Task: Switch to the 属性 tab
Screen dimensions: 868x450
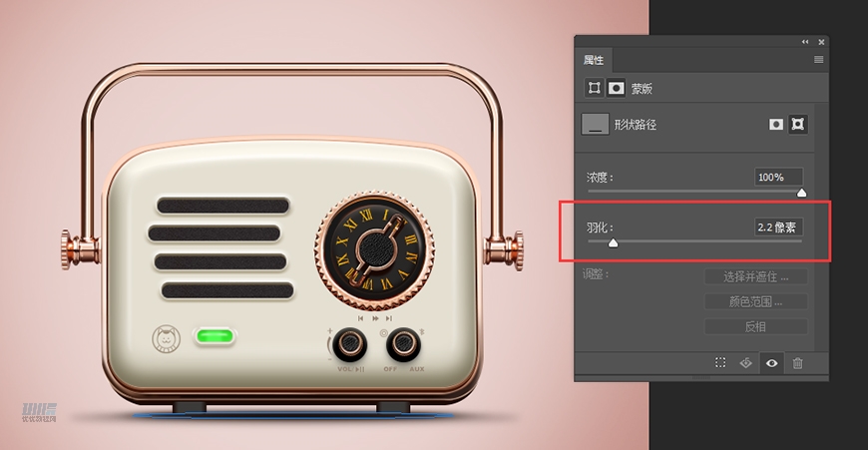Action: [594, 60]
